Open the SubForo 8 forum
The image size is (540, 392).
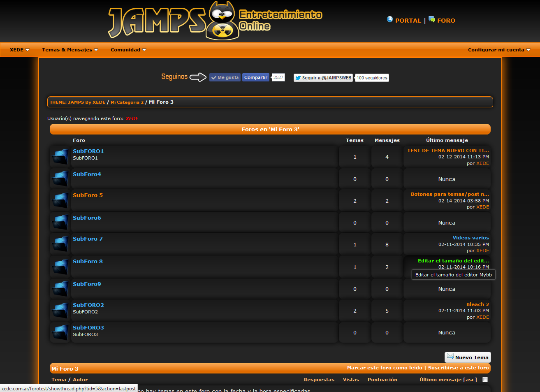click(88, 261)
